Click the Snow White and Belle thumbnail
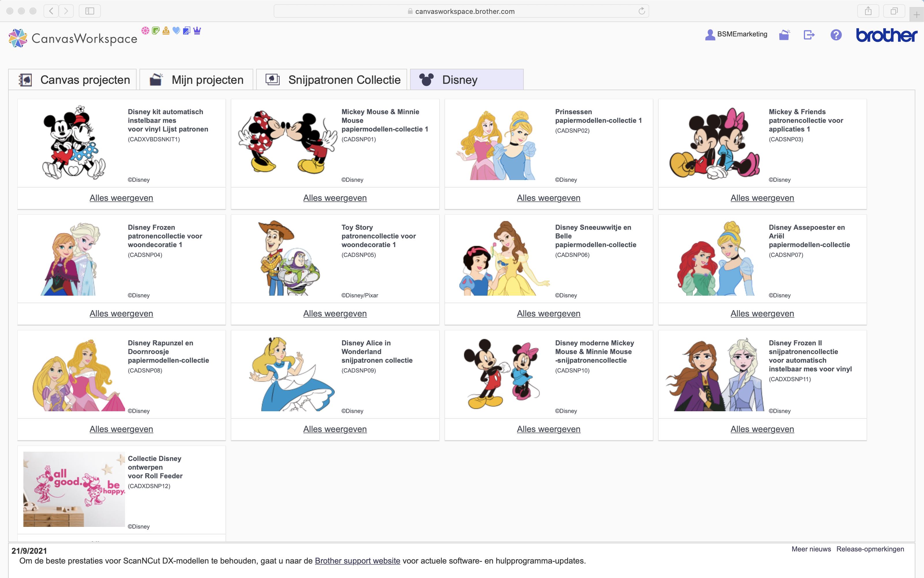Image resolution: width=924 pixels, height=578 pixels. tap(504, 258)
